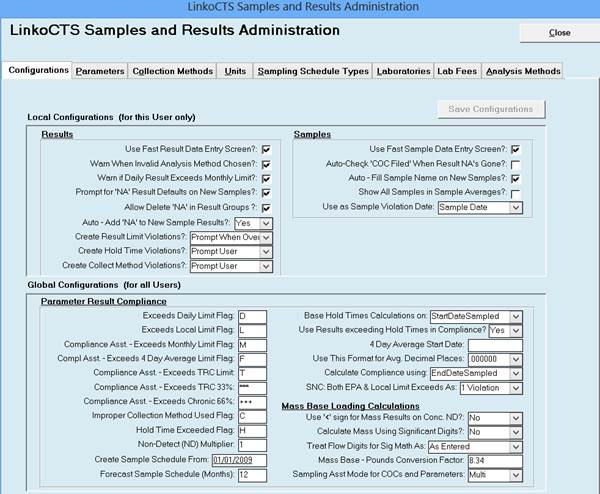Select the Laboratories tab

point(402,71)
